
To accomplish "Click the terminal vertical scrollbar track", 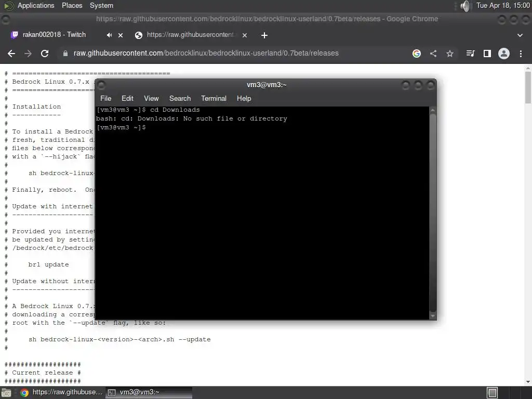I will tap(433, 213).
